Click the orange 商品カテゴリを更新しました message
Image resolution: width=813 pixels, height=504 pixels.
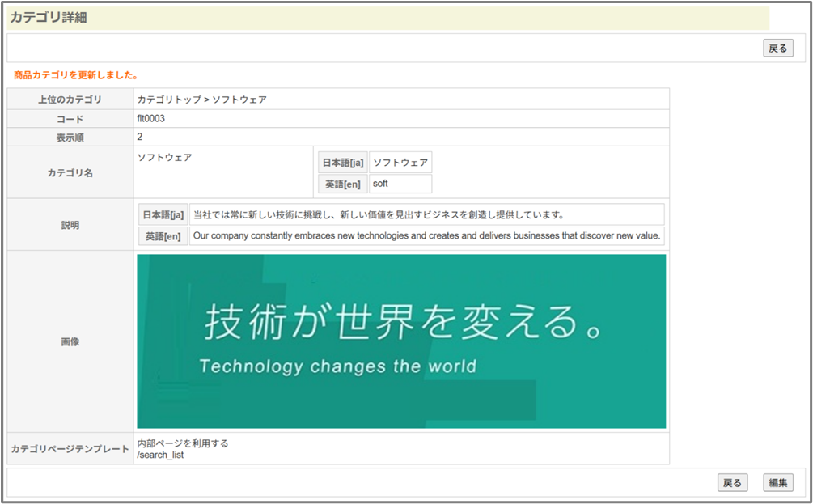click(x=76, y=75)
